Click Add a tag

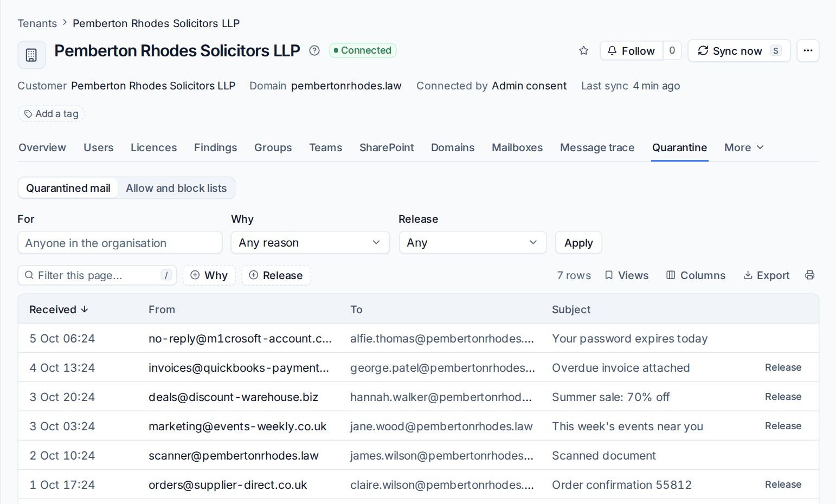click(x=52, y=114)
